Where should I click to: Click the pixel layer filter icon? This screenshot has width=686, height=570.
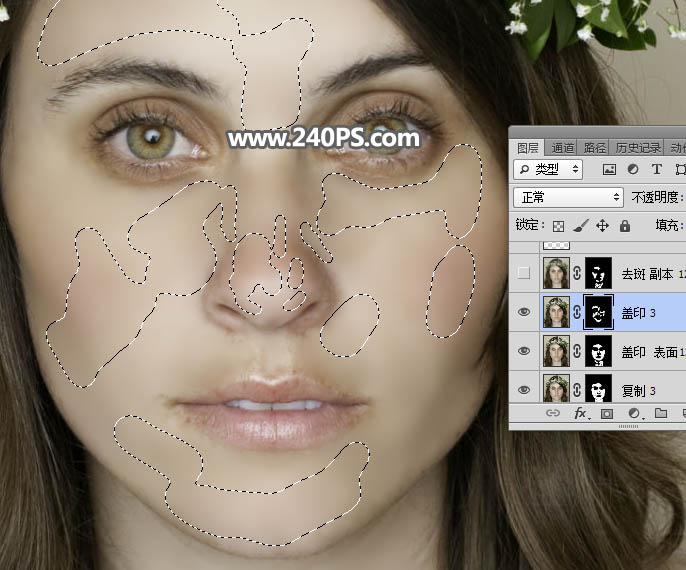(x=609, y=170)
